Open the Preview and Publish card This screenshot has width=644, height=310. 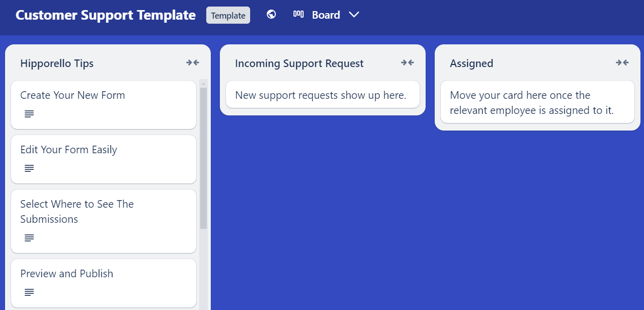click(103, 283)
